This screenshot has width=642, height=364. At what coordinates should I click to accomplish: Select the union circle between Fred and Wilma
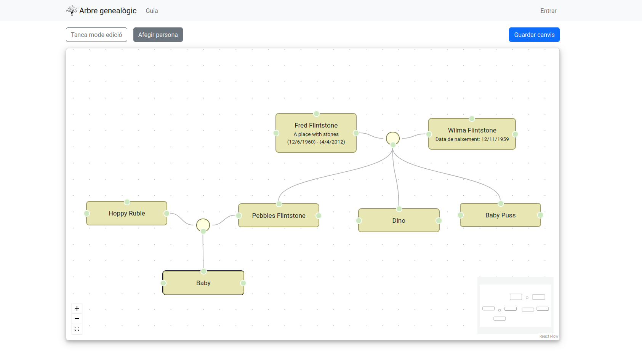tap(392, 138)
